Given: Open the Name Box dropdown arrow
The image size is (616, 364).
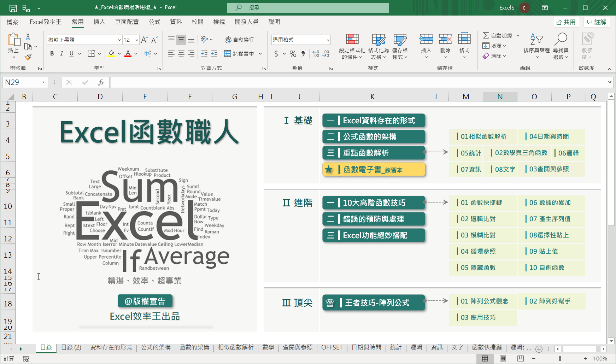Looking at the screenshot, I should point(43,82).
